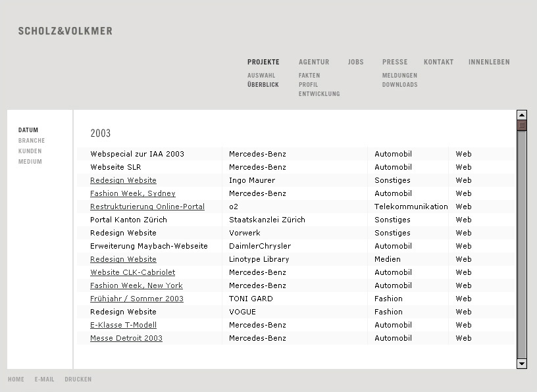Sort projects by Kunden
This screenshot has width=537, height=392.
(x=30, y=151)
